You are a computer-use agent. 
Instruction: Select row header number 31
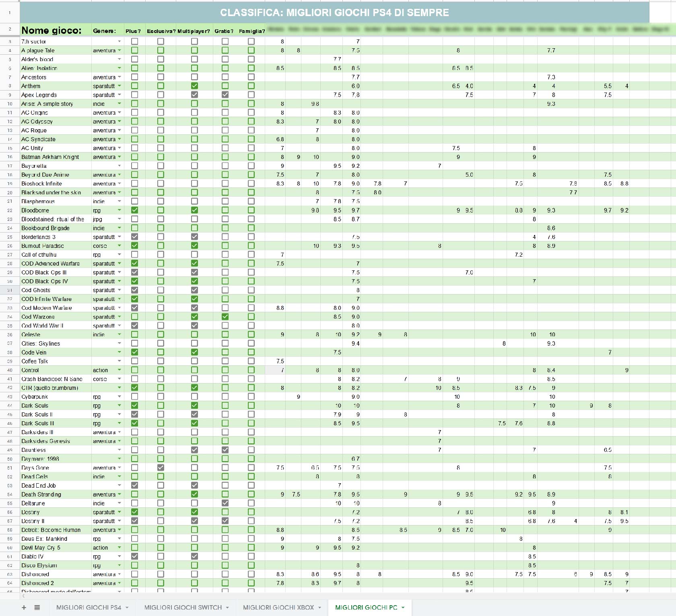pyautogui.click(x=10, y=290)
